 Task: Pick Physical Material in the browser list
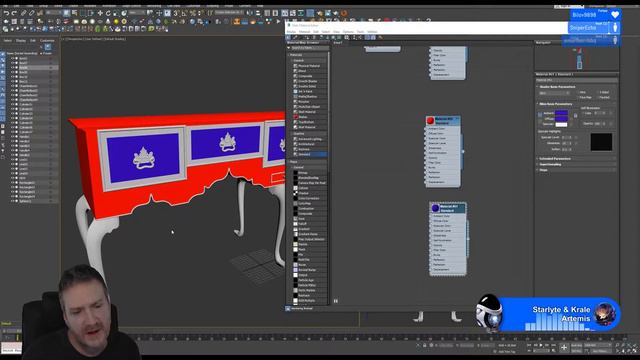[309, 66]
